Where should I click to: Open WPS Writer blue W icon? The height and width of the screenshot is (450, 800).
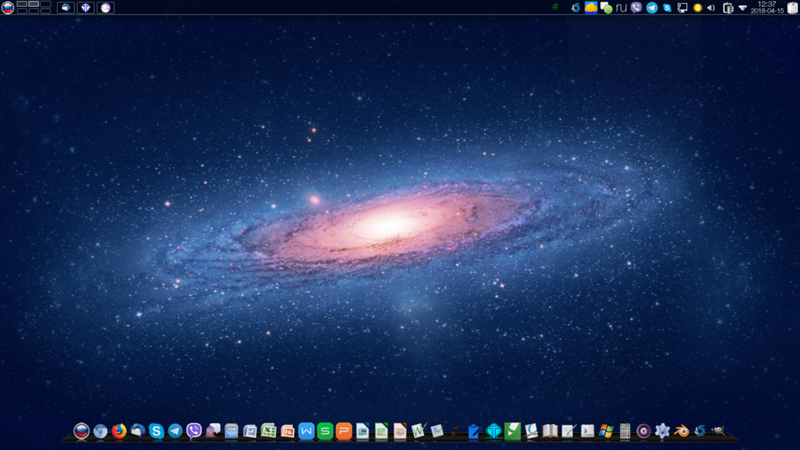pyautogui.click(x=306, y=431)
